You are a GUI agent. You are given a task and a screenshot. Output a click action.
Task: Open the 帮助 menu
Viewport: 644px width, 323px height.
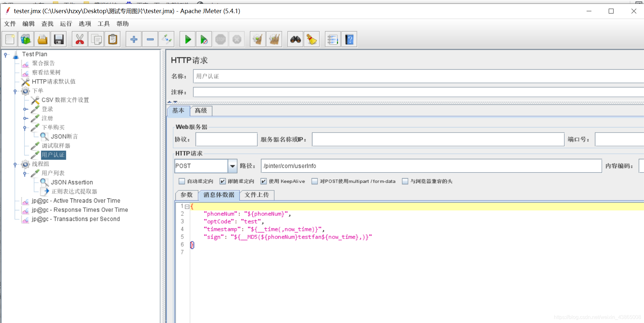tap(123, 24)
